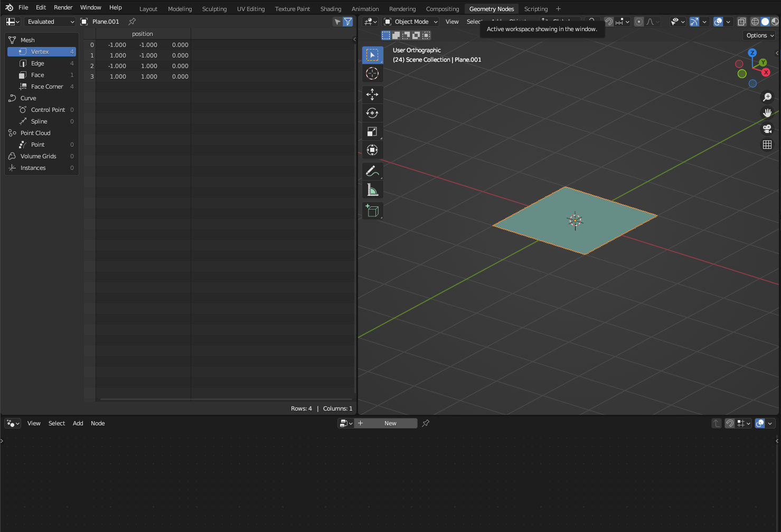This screenshot has height=532, width=781.
Task: Open the Render menu
Action: [x=63, y=7]
